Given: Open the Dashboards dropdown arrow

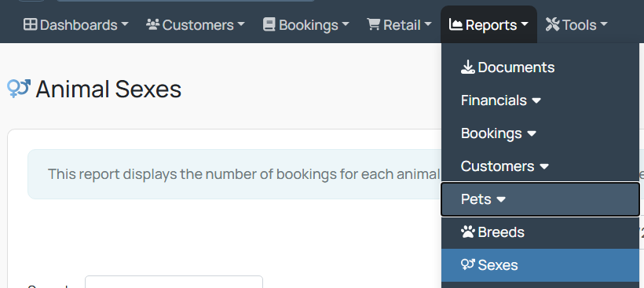Looking at the screenshot, I should click(124, 25).
